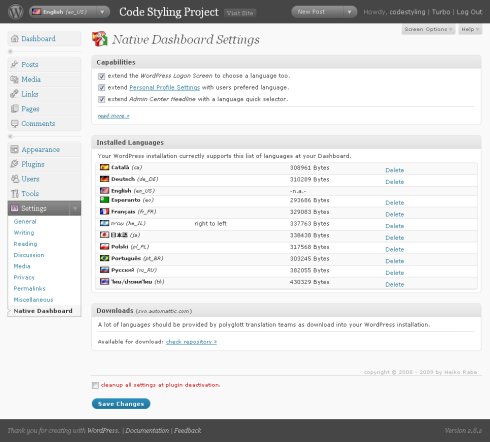Expand the New Post dropdown arrow
Image resolution: width=490 pixels, height=442 pixels.
tap(349, 12)
